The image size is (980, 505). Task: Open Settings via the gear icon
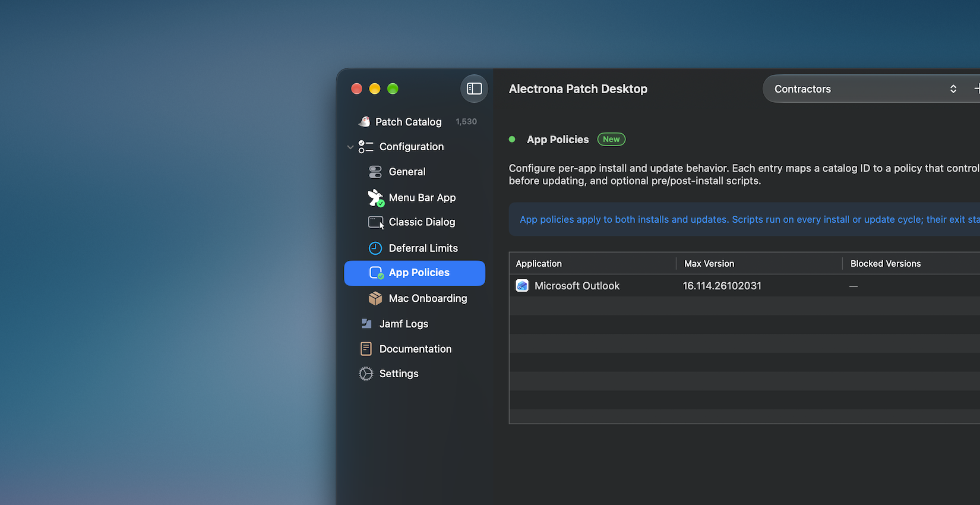coord(366,374)
